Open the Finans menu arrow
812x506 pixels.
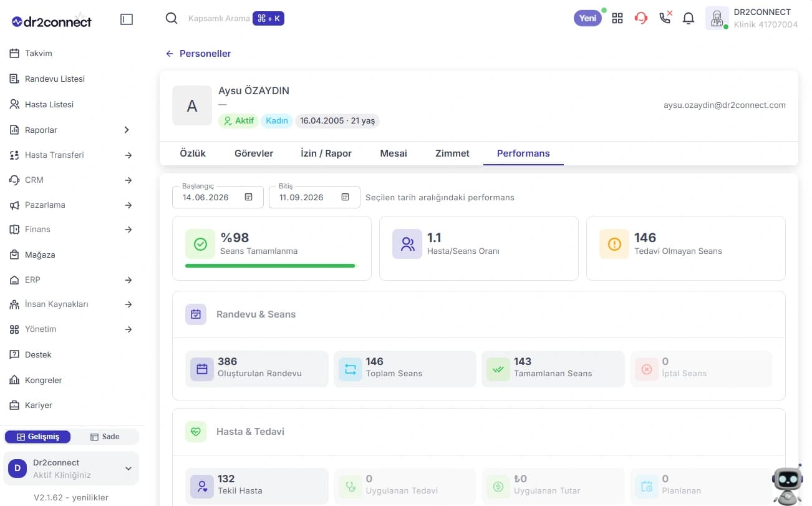pos(128,230)
